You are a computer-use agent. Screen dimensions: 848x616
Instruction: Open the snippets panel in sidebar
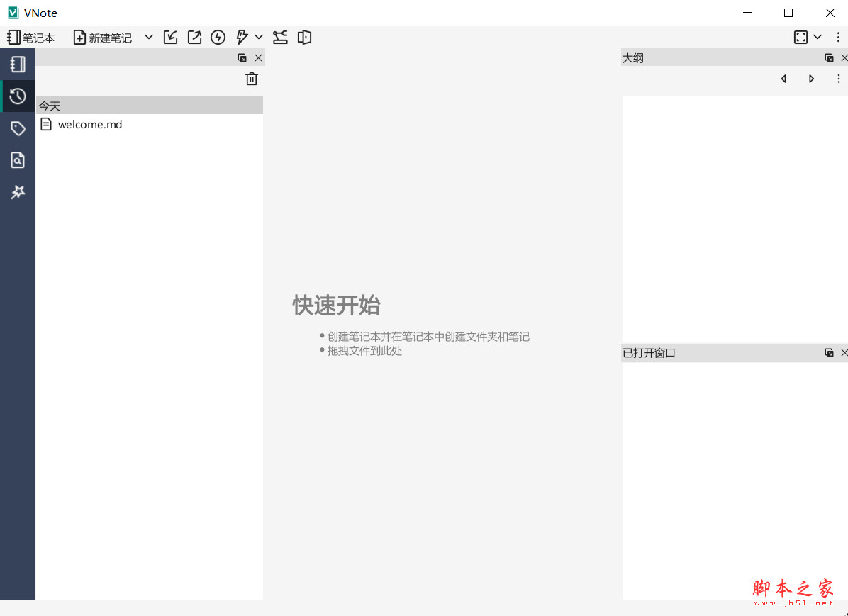pyautogui.click(x=18, y=192)
